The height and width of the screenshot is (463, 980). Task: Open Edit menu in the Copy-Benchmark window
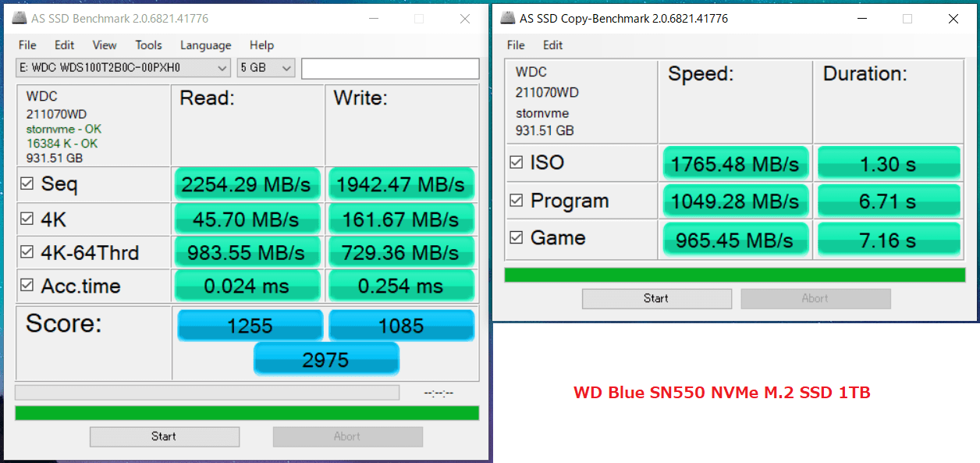(552, 45)
